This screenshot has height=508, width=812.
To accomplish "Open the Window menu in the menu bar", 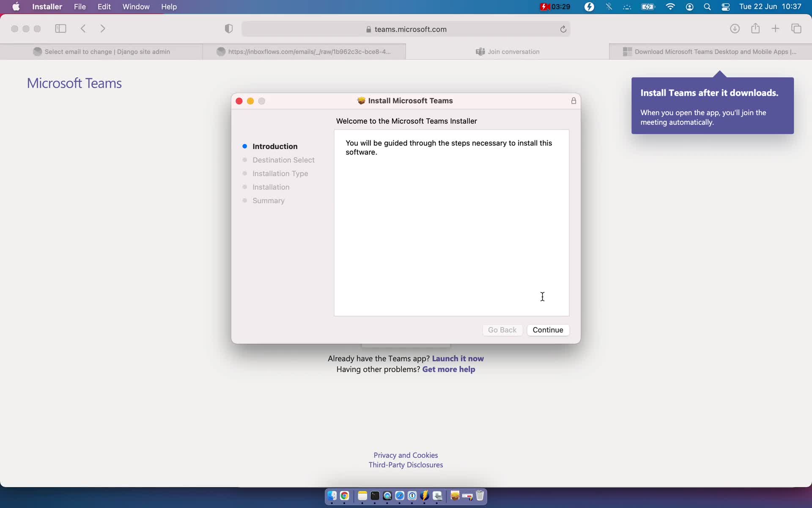I will pyautogui.click(x=136, y=6).
